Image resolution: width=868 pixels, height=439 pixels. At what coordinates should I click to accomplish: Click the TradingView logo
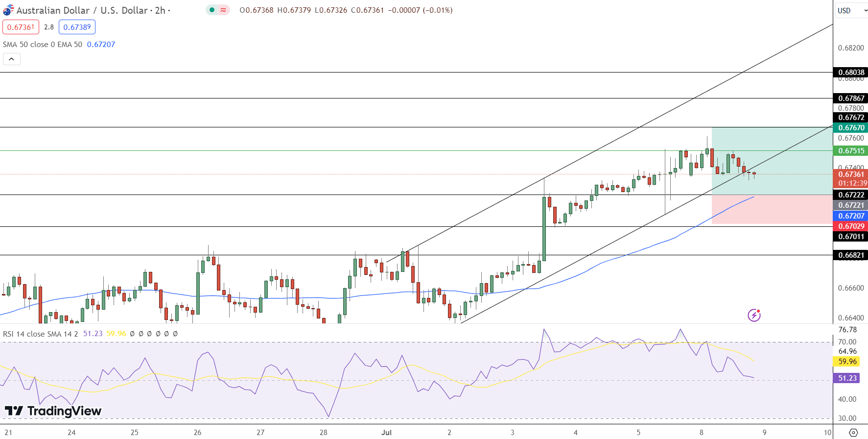[53, 411]
